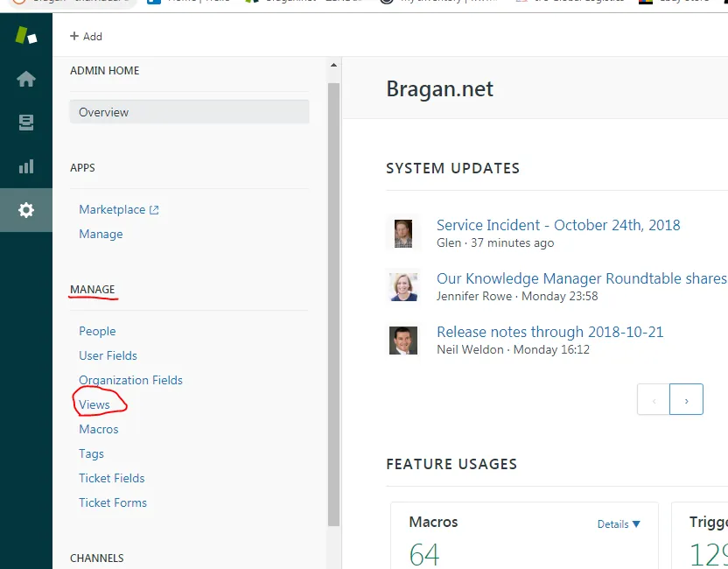Click 'Neil Weldon · Monday 16:12' text
Viewport: 728px width, 569px height.
click(x=513, y=350)
